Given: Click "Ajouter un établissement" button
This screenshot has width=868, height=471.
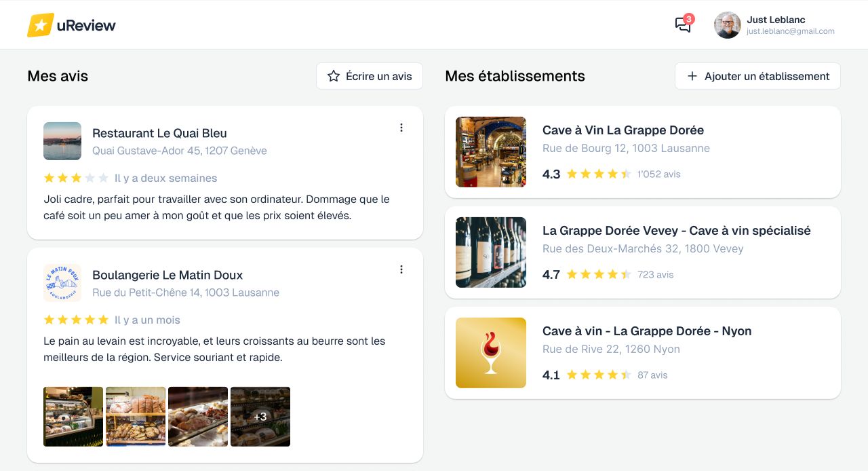Looking at the screenshot, I should 757,76.
